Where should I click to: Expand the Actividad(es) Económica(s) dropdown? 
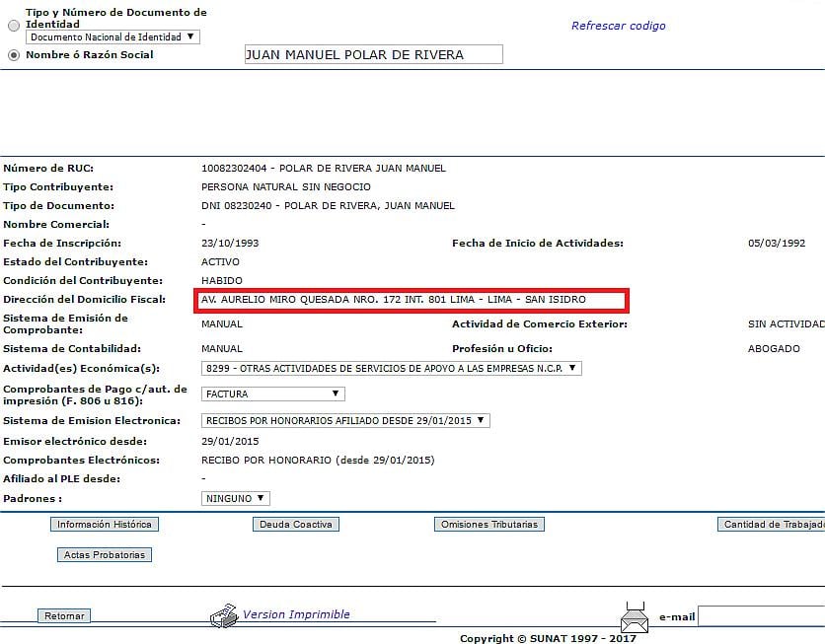[391, 368]
